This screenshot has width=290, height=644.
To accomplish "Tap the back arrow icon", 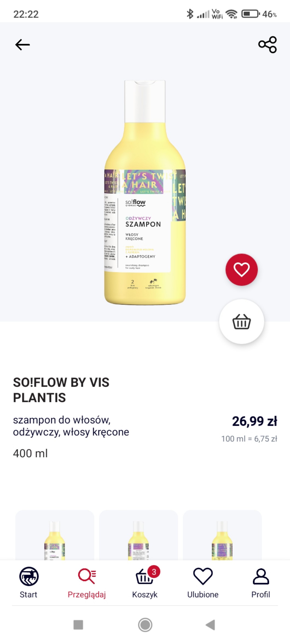I will [22, 45].
